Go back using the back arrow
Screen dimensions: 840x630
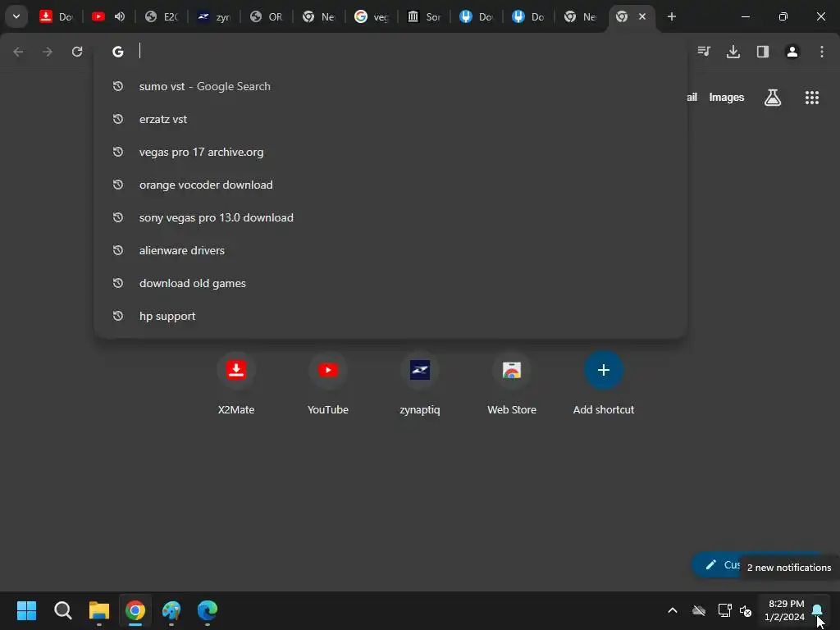pyautogui.click(x=18, y=52)
